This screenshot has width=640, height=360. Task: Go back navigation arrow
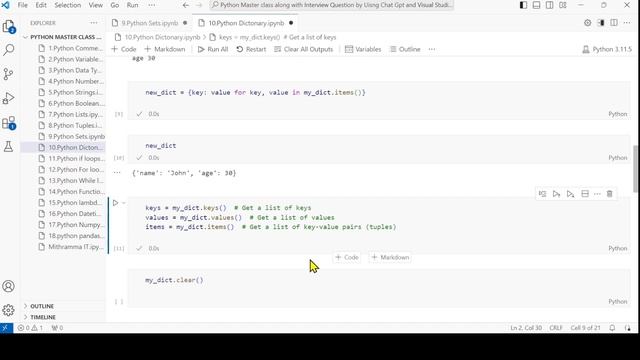(186, 5)
